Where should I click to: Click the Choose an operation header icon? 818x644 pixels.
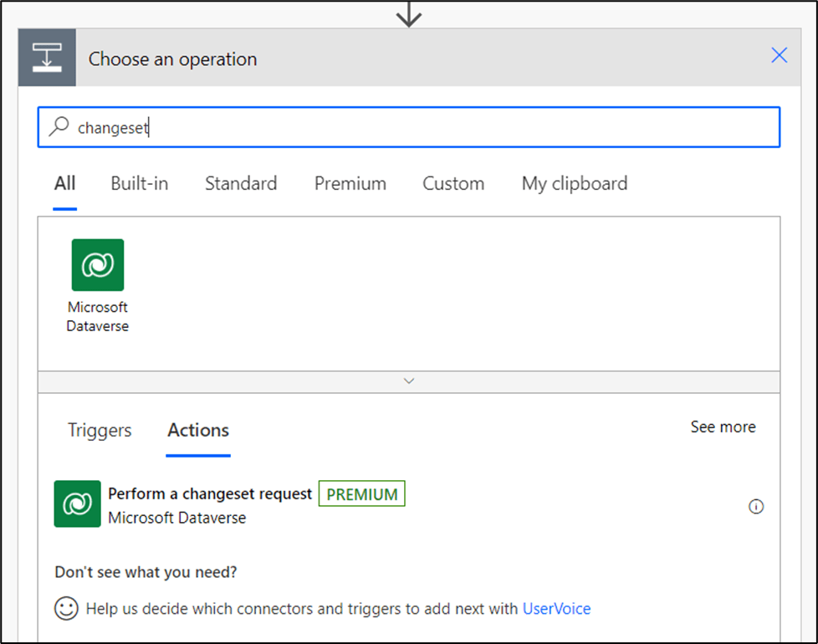click(48, 58)
